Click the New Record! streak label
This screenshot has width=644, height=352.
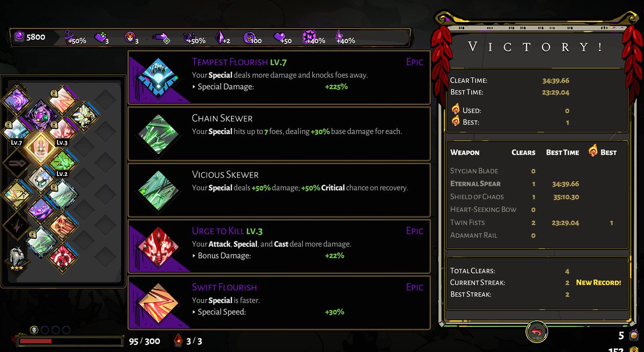coord(598,282)
